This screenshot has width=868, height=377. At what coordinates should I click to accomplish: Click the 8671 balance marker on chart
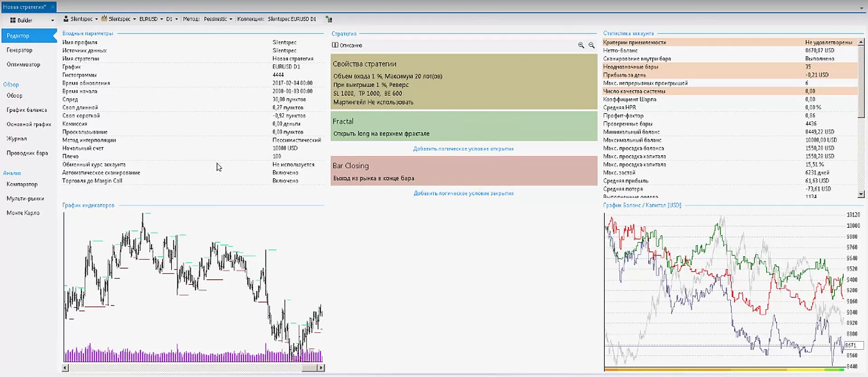pos(854,345)
